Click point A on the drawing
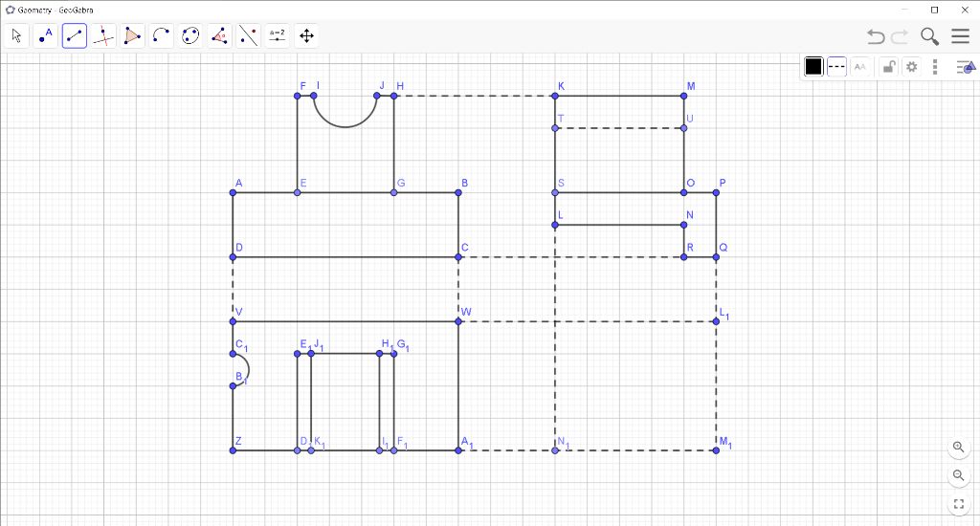The width and height of the screenshot is (980, 526). click(234, 192)
